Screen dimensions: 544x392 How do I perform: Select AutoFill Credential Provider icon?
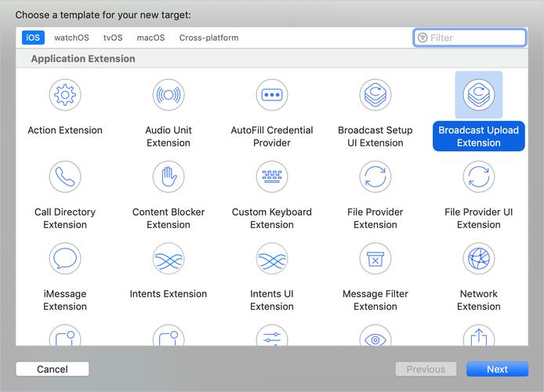(x=272, y=95)
